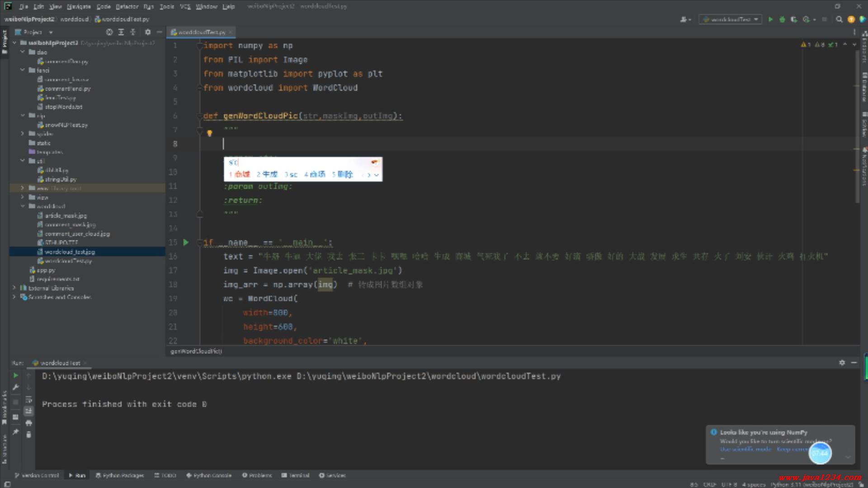The width and height of the screenshot is (868, 488).
Task: Open the Navigate menu
Action: tap(79, 6)
